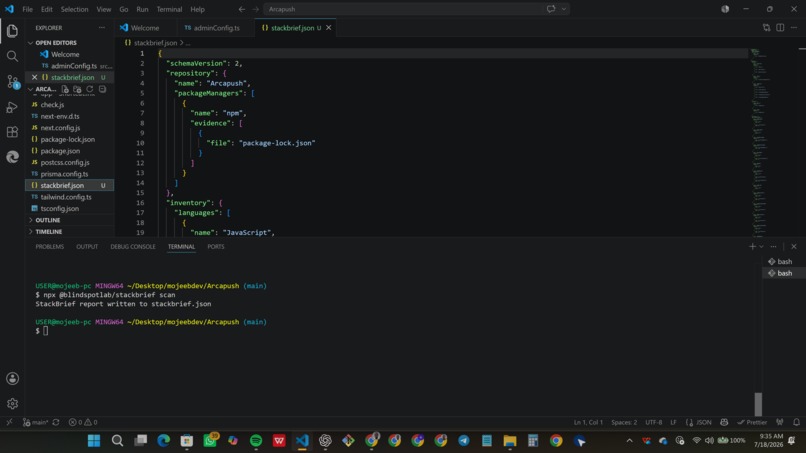Switch to the Problems panel tab

pyautogui.click(x=50, y=247)
